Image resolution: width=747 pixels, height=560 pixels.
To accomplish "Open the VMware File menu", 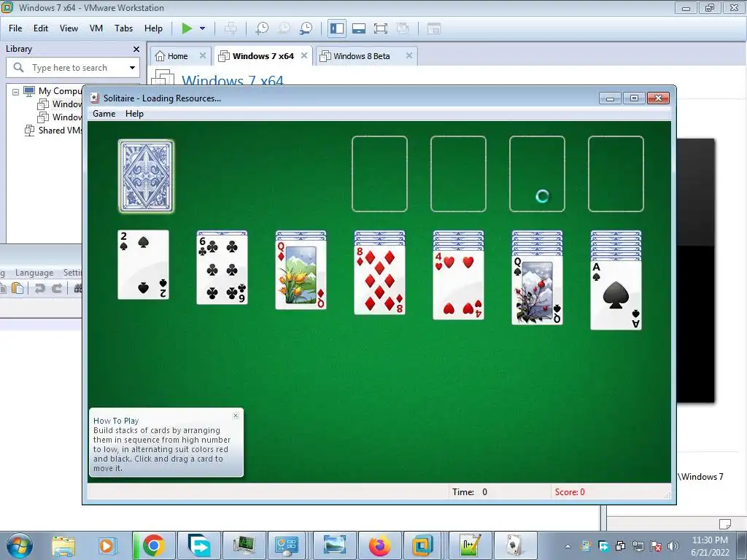I will pos(15,28).
